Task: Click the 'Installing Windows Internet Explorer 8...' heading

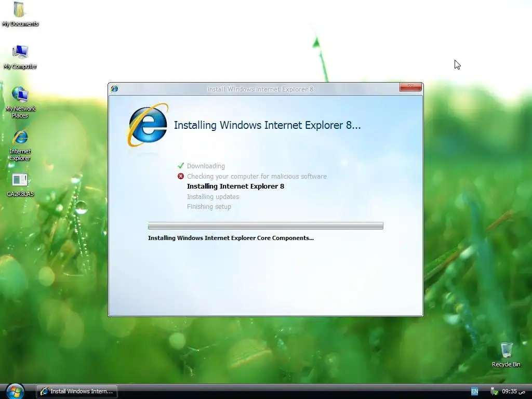Action: (x=268, y=125)
